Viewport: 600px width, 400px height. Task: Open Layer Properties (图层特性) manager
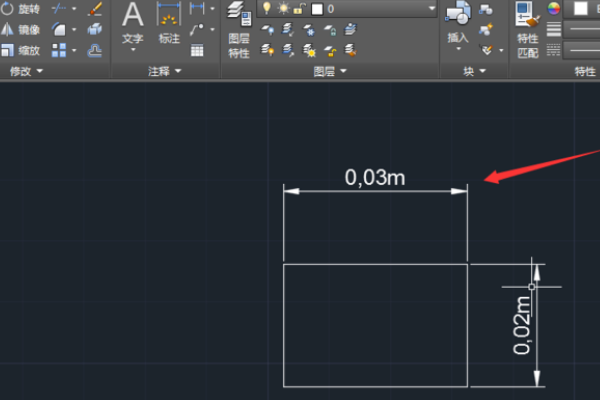(238, 28)
